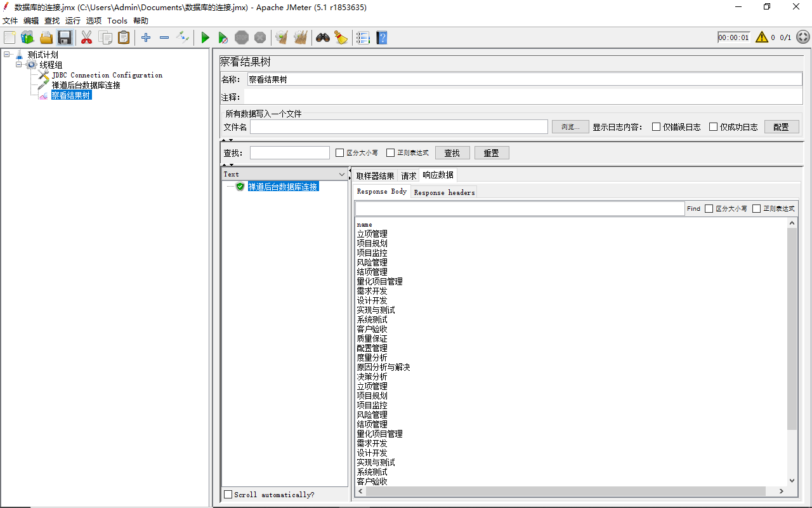The image size is (812, 508).
Task: Click Start no pauses icon
Action: click(223, 38)
